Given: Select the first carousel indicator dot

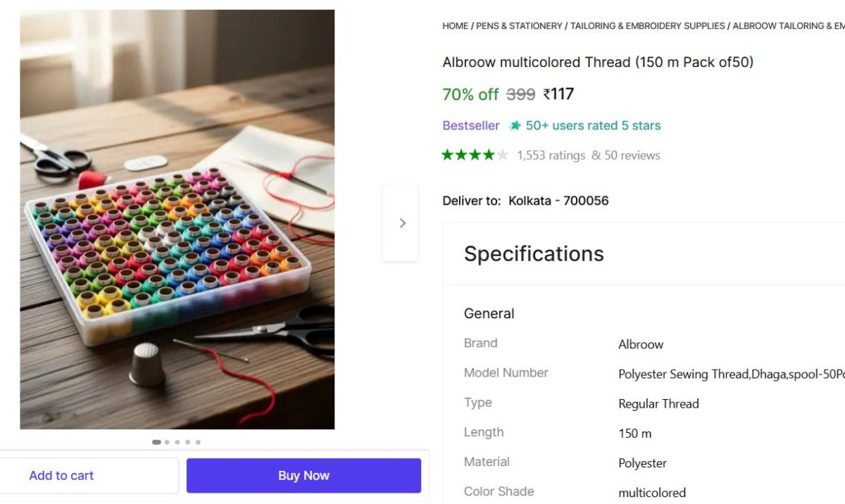Looking at the screenshot, I should click(156, 442).
